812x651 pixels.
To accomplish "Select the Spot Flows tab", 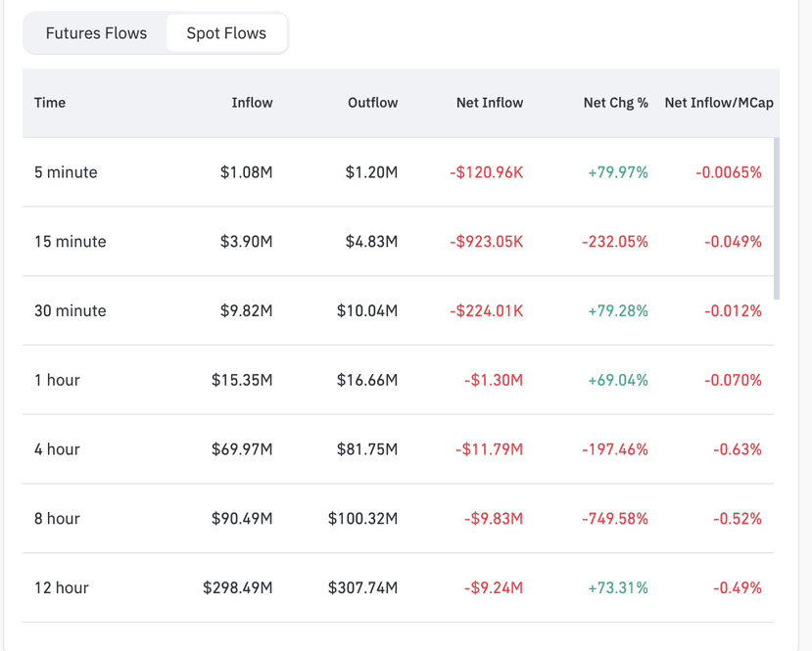I will [226, 33].
